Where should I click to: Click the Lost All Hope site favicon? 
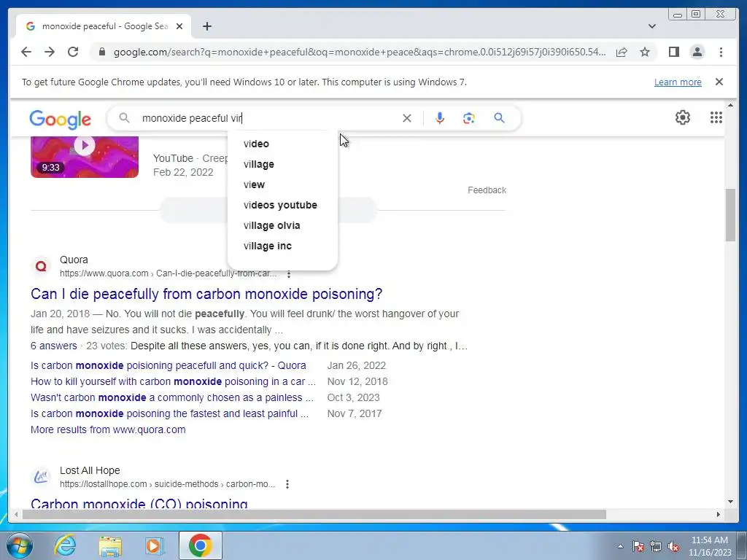pyautogui.click(x=41, y=477)
